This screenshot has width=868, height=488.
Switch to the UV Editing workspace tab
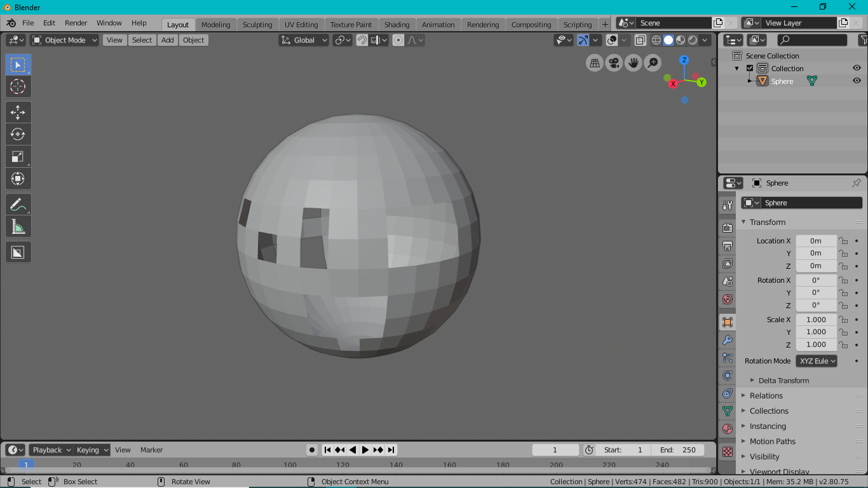(x=301, y=24)
